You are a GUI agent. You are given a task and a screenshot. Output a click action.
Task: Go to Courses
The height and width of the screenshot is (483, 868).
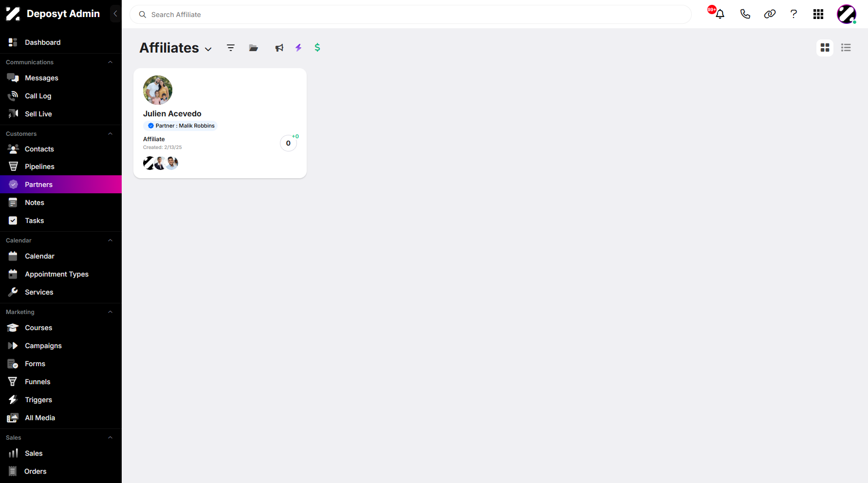point(61,328)
